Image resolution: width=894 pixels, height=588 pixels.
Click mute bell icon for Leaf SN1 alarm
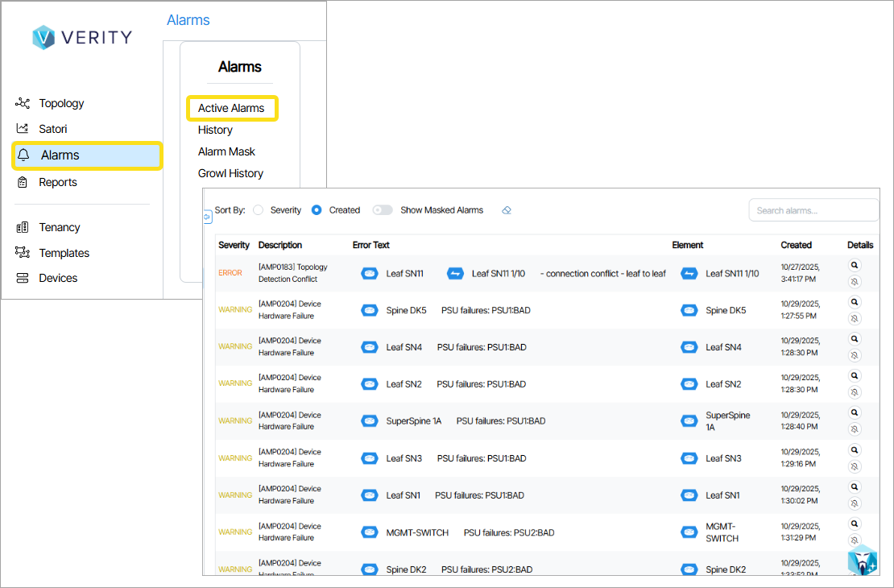[855, 503]
